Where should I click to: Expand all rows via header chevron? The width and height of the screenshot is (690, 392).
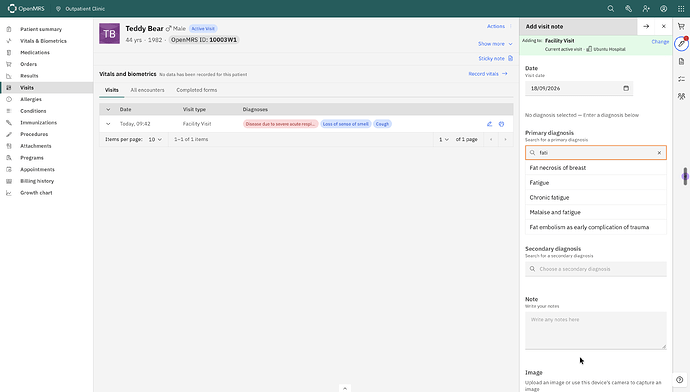point(108,109)
